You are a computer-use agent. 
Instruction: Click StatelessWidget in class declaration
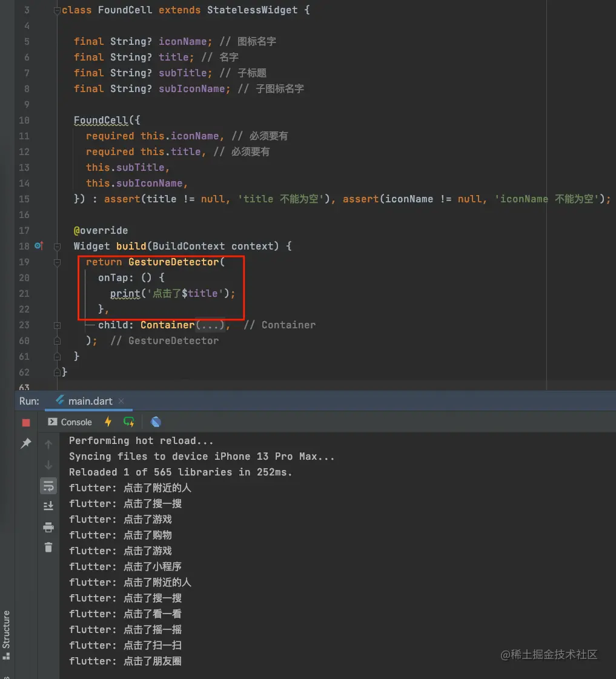point(253,10)
